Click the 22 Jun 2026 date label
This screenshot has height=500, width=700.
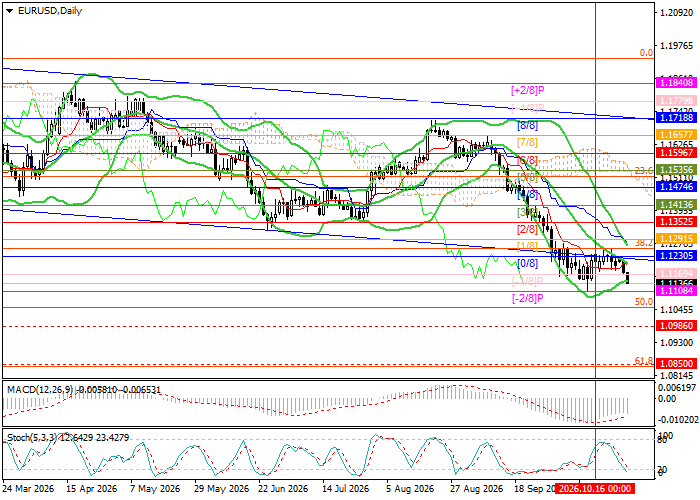[x=283, y=488]
